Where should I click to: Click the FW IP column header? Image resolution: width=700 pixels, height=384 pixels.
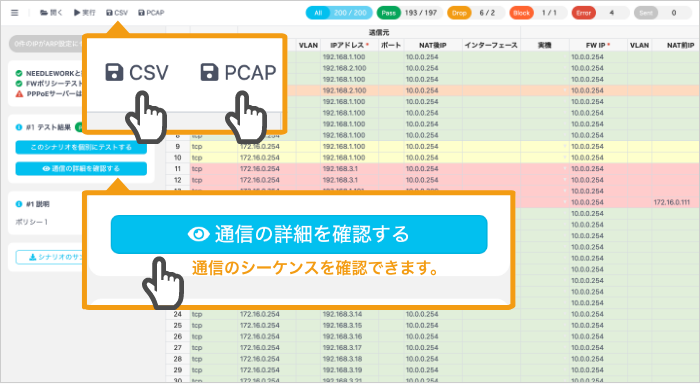click(598, 46)
